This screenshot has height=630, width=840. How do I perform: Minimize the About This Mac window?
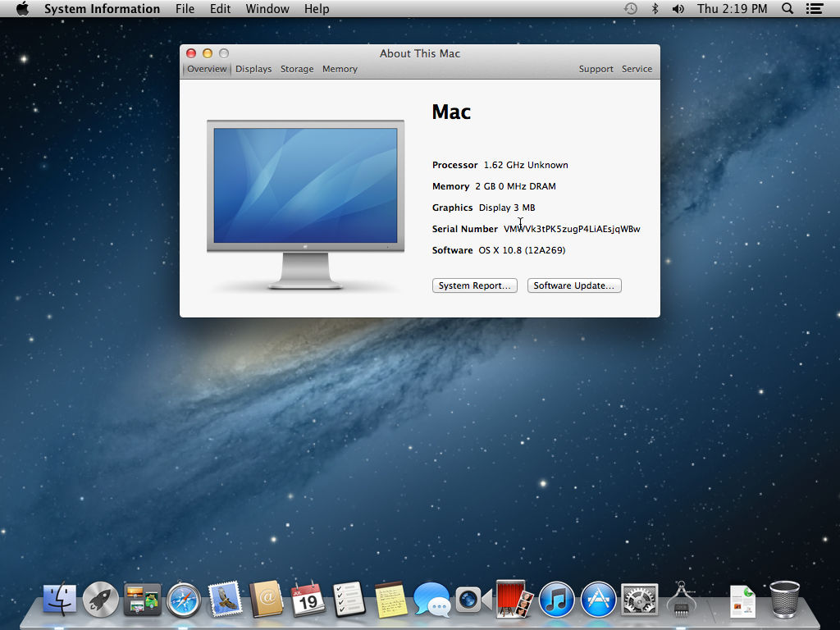[x=208, y=53]
